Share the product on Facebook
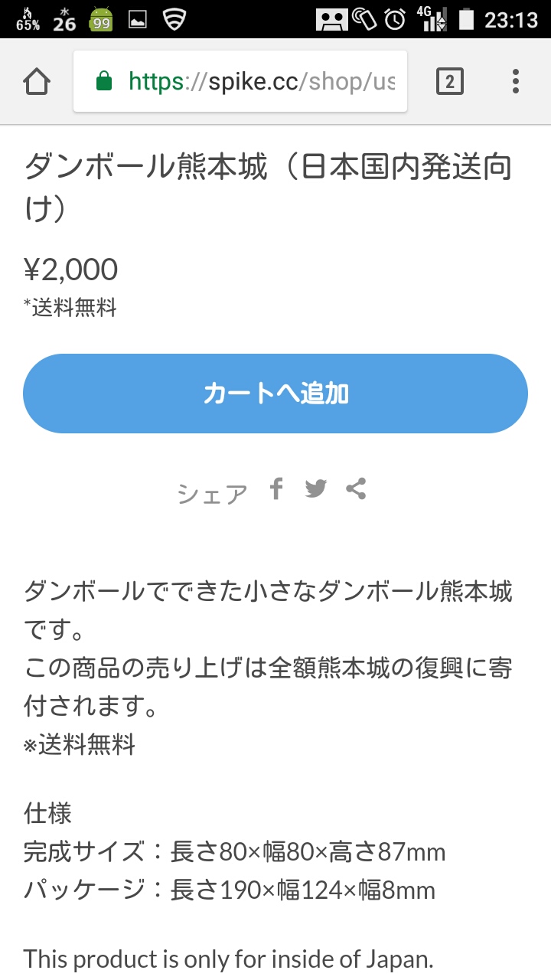Screen dimensions: 551x980 tap(276, 488)
